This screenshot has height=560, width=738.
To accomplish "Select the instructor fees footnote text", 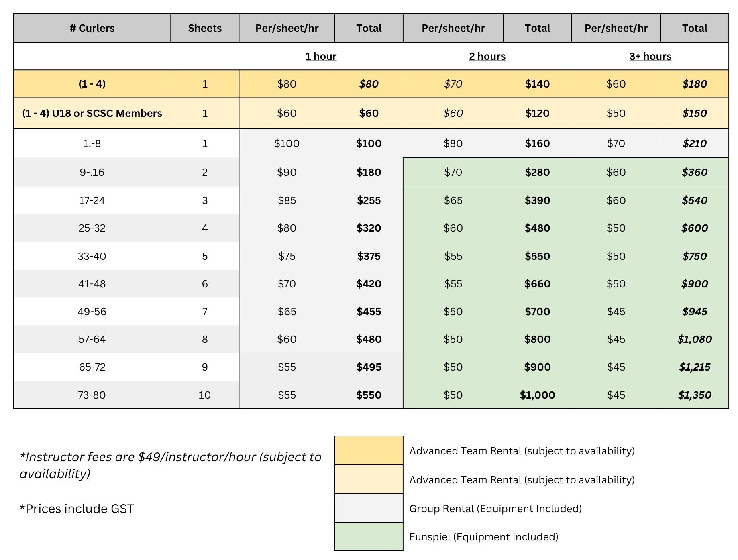I will coord(170,465).
